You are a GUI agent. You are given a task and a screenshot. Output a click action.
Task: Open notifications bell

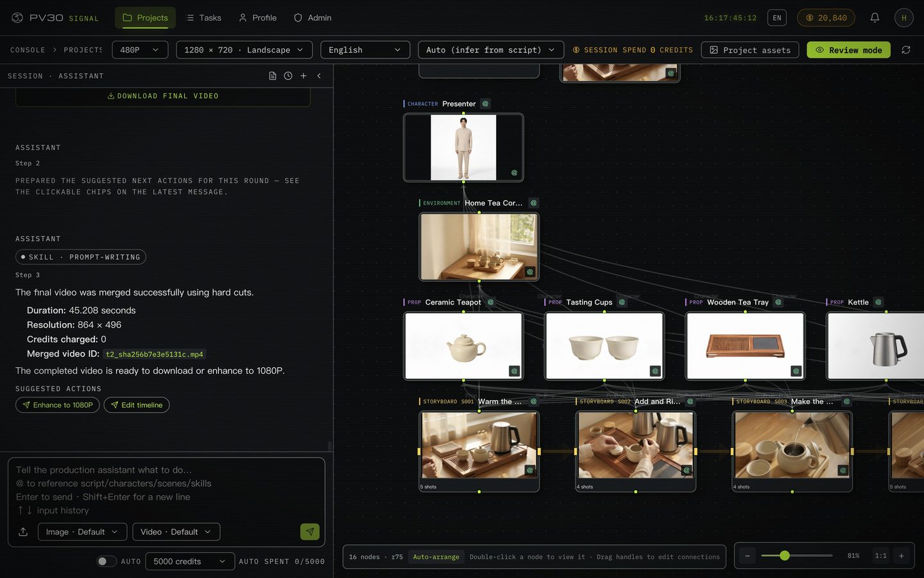coord(875,18)
